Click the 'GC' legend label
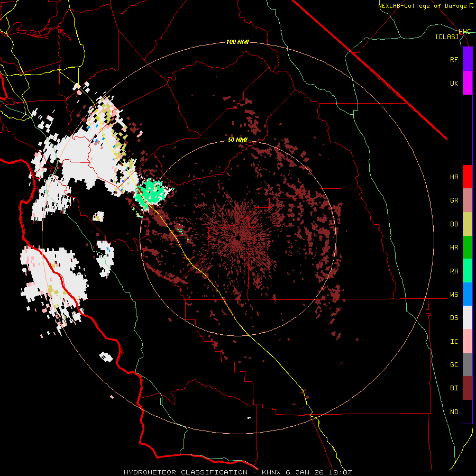The height and width of the screenshot is (476, 476). click(454, 365)
